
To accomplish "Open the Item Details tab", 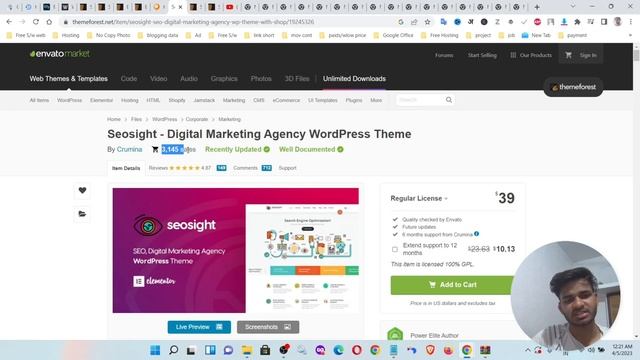I will point(126,168).
